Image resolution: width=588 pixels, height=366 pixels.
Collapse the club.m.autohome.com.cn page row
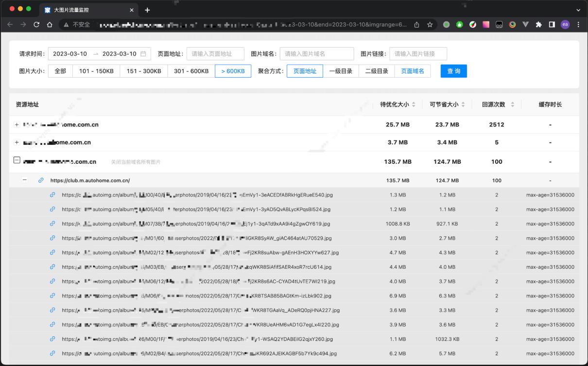(25, 180)
